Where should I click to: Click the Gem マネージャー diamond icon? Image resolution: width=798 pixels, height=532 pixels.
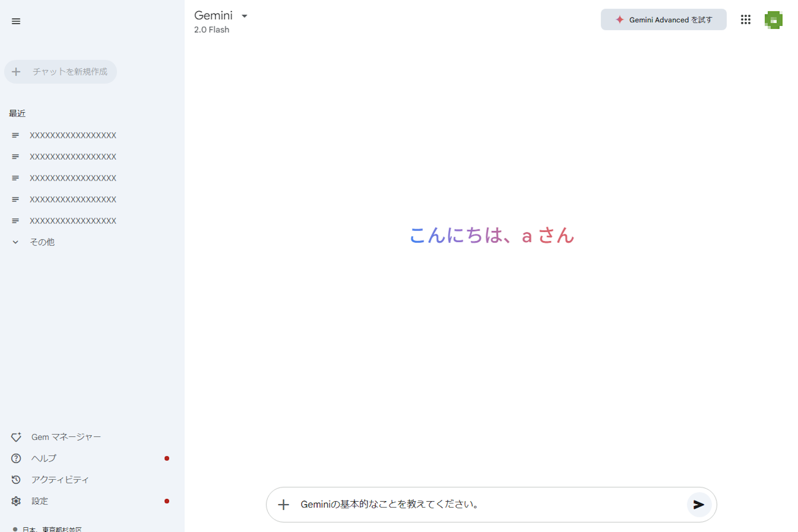tap(16, 437)
